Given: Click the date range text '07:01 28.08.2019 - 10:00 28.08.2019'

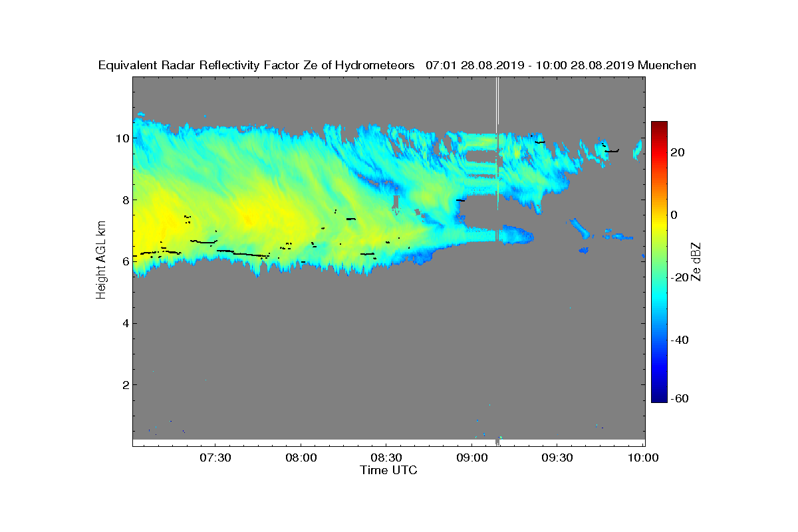Looking at the screenshot, I should tap(529, 65).
